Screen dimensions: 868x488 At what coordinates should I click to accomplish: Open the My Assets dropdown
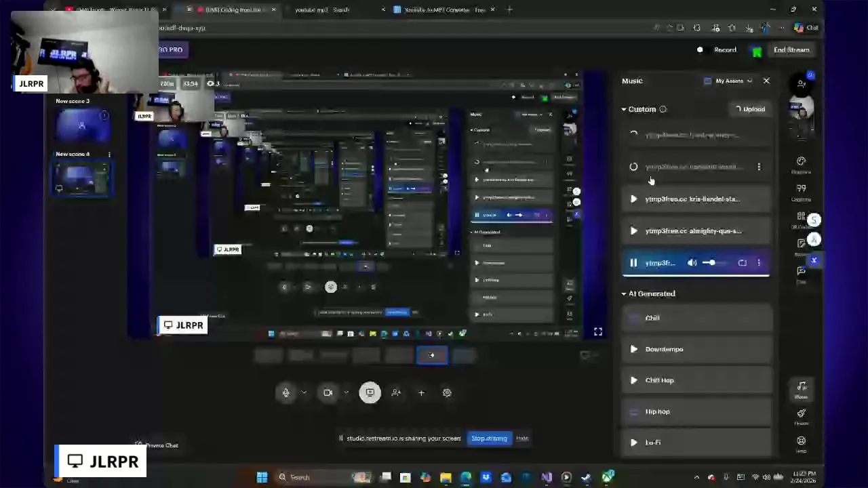[x=729, y=81]
